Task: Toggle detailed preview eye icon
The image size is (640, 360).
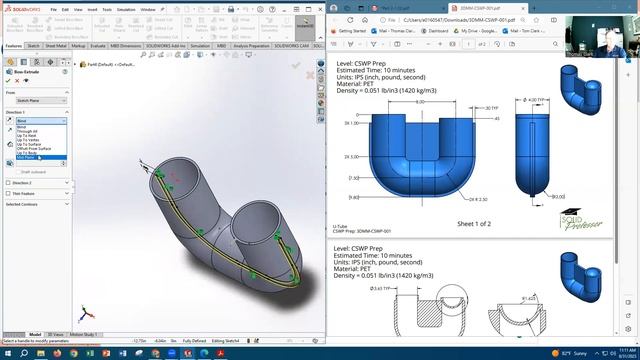Action: pos(26,81)
